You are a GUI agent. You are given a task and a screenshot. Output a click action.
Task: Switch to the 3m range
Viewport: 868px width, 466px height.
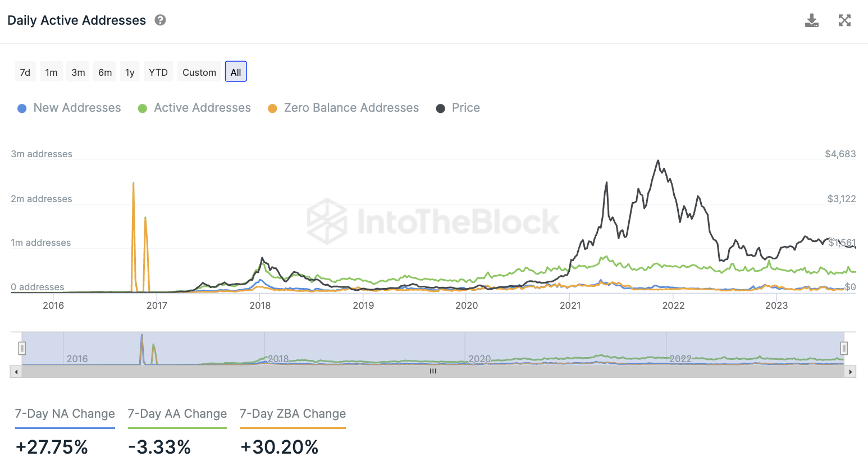78,72
